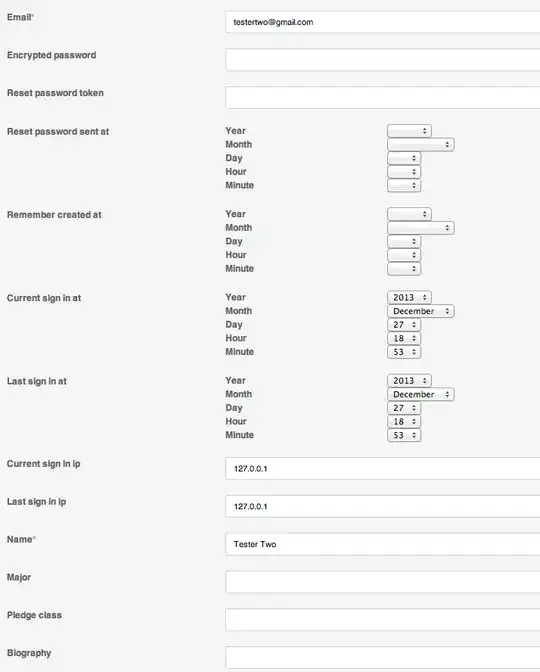
Task: Open Minute dropdown for Reset password sent at
Action: point(404,186)
